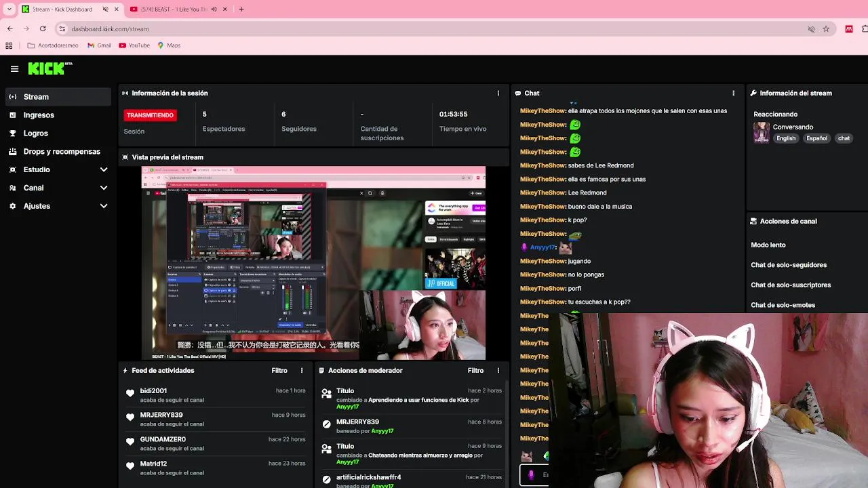The image size is (868, 488).
Task: Click the Acciones de canal panel icon
Action: click(753, 221)
